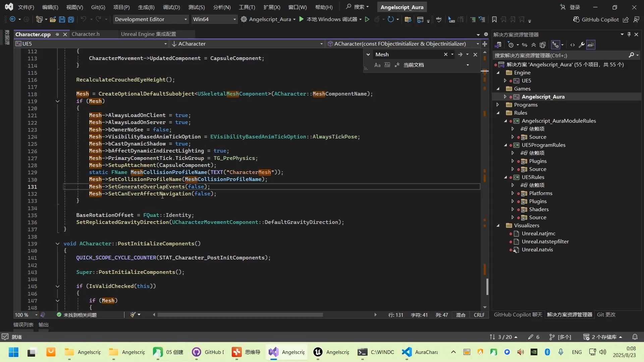Click the Collapse All icon in Solution Explorer

[x=534, y=45]
